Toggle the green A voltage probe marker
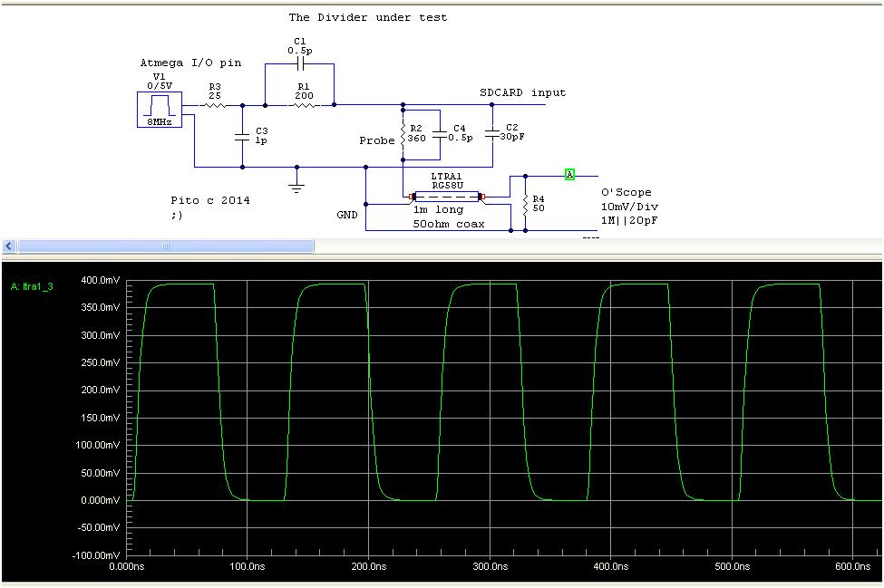 [569, 172]
